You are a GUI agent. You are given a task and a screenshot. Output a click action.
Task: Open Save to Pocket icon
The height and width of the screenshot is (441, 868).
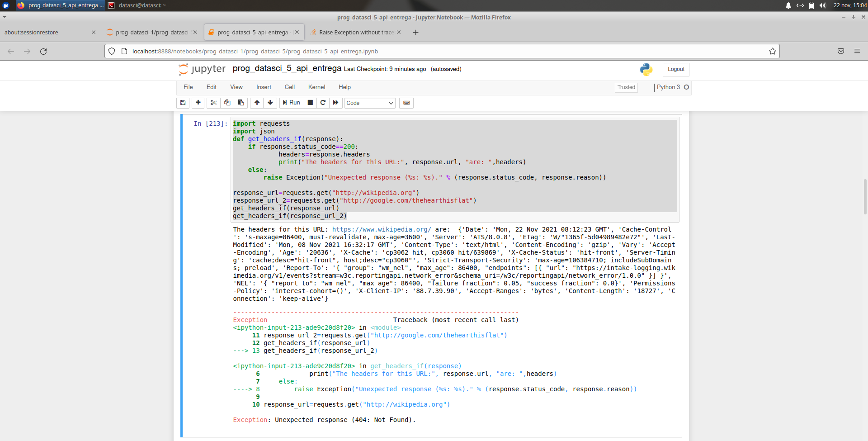(x=841, y=51)
